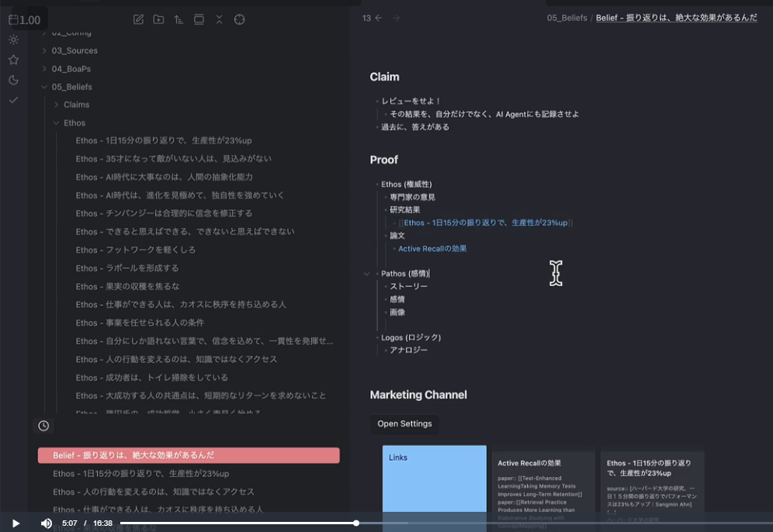Navigate back with the left arrow
773x532 pixels.
coord(379,18)
